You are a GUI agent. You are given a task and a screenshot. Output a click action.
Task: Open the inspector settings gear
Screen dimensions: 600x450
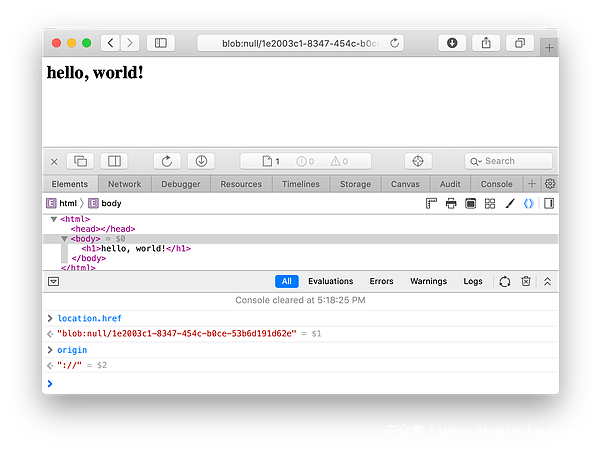point(550,184)
